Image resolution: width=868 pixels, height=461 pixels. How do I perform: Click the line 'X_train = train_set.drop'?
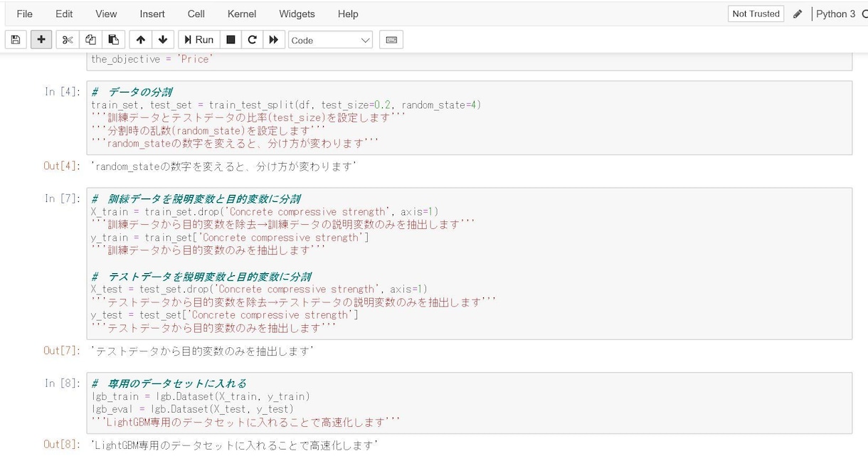click(x=265, y=211)
